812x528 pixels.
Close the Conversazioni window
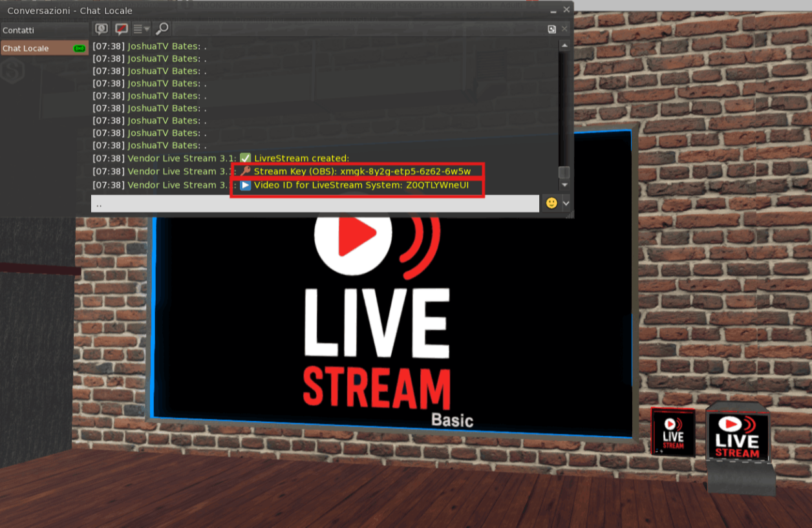click(x=566, y=10)
